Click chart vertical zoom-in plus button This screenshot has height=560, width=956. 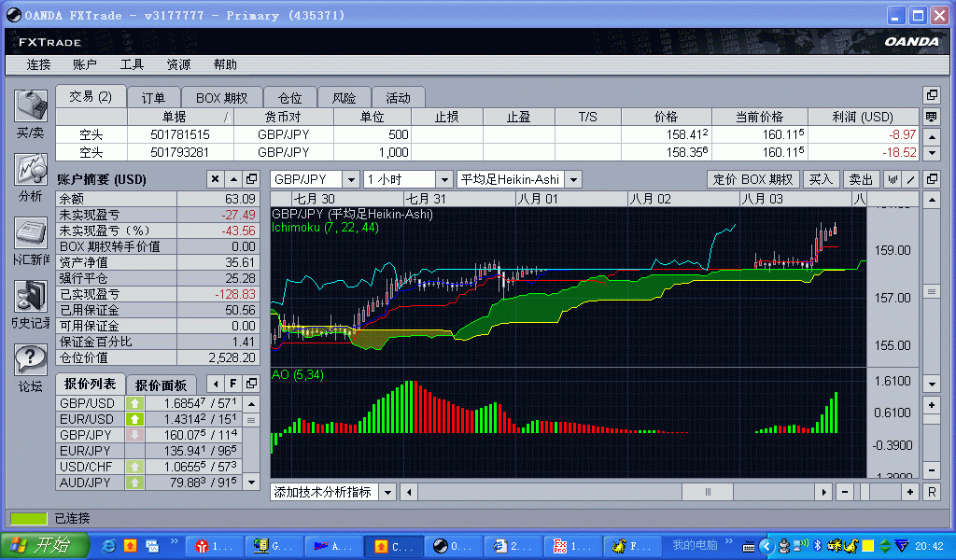point(932,405)
